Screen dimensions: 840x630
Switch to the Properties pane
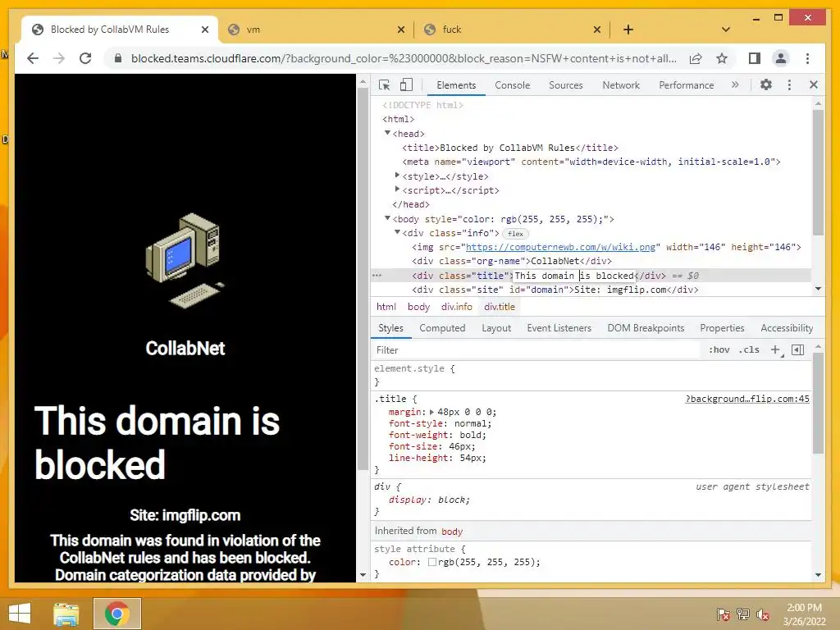[x=722, y=328]
